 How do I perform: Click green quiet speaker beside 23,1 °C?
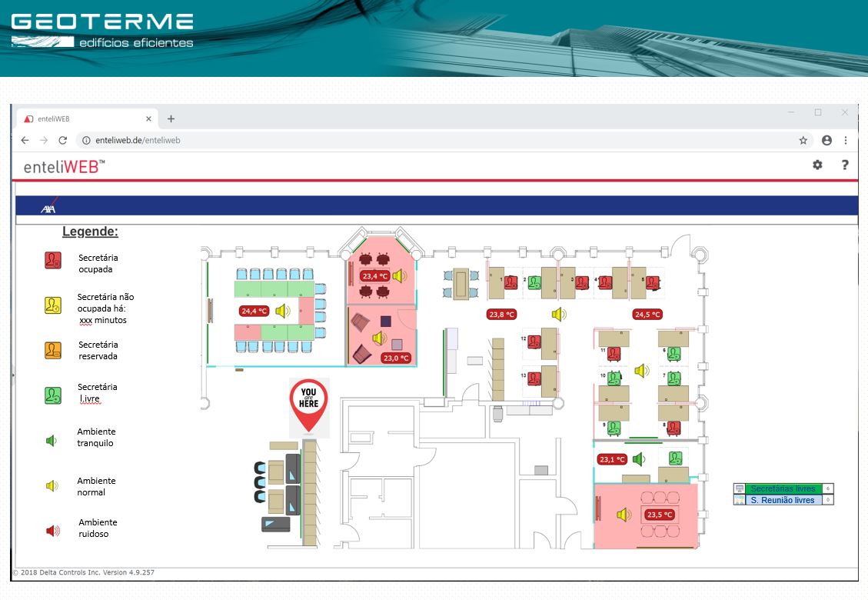639,458
